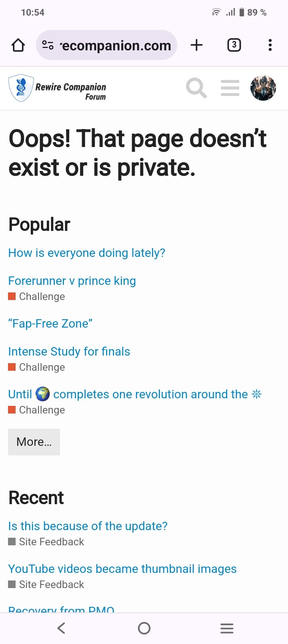Open the browser three-dot overflow menu
The height and width of the screenshot is (644, 288).
click(x=270, y=45)
